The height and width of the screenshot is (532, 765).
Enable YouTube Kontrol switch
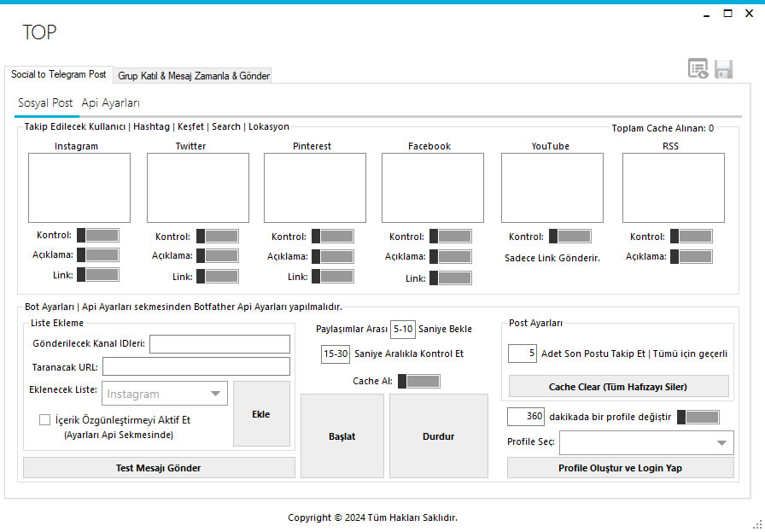coord(569,237)
